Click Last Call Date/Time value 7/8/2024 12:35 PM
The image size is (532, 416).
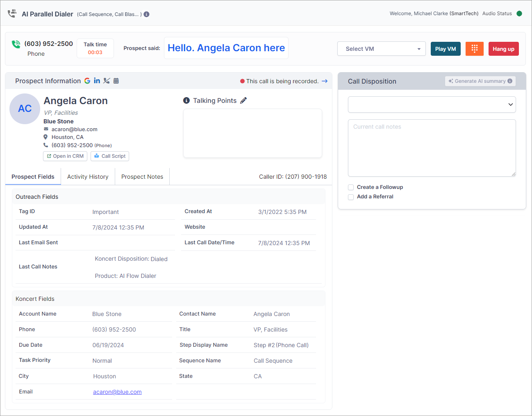pos(284,243)
